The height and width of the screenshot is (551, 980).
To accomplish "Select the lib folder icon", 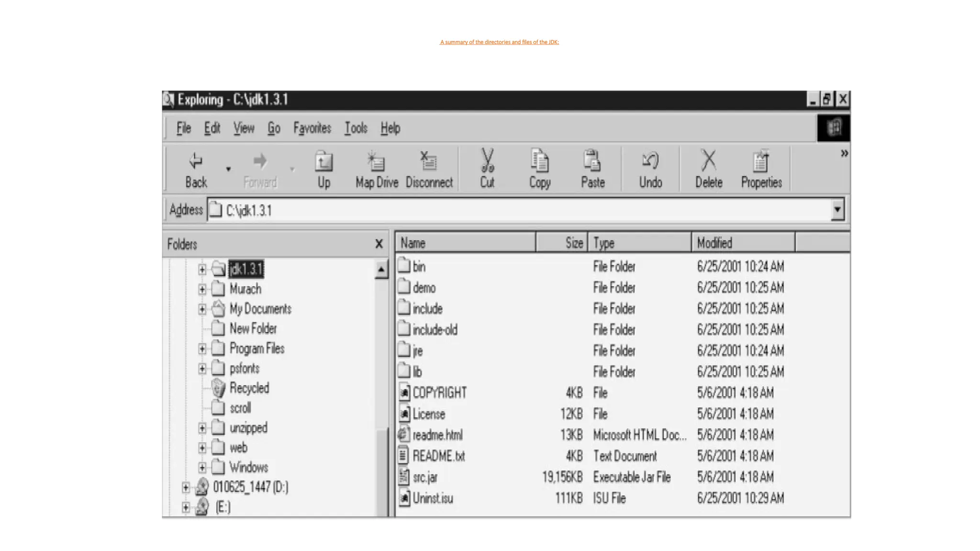I will [x=404, y=370].
